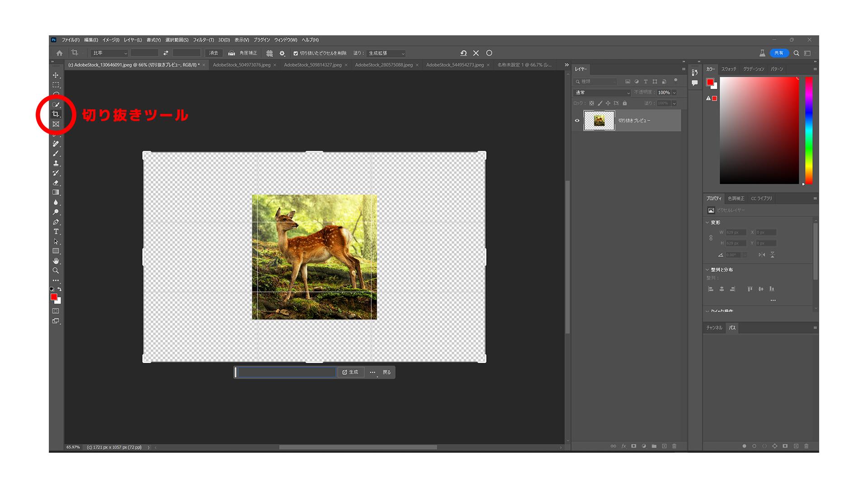This screenshot has width=868, height=488.
Task: Commit the crop with the circle icon
Action: (x=489, y=53)
